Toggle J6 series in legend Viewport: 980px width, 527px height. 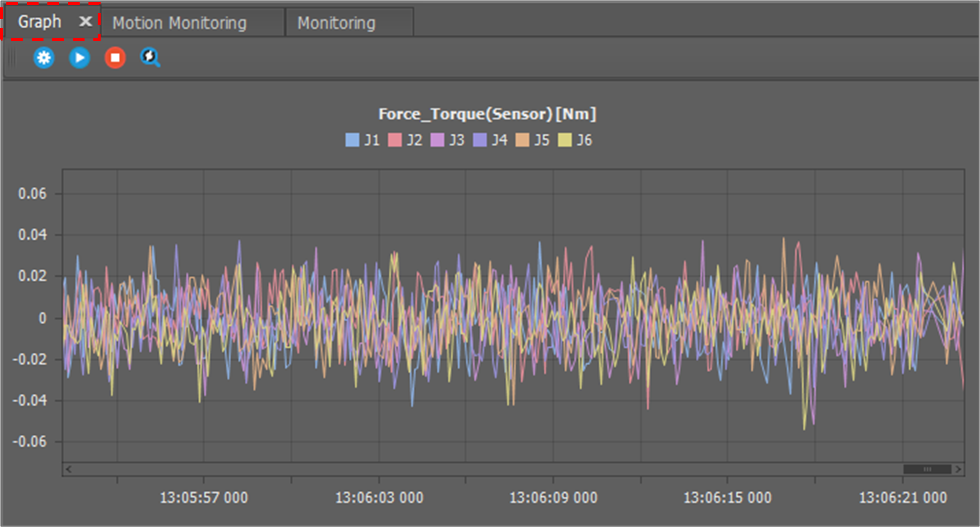pos(575,140)
